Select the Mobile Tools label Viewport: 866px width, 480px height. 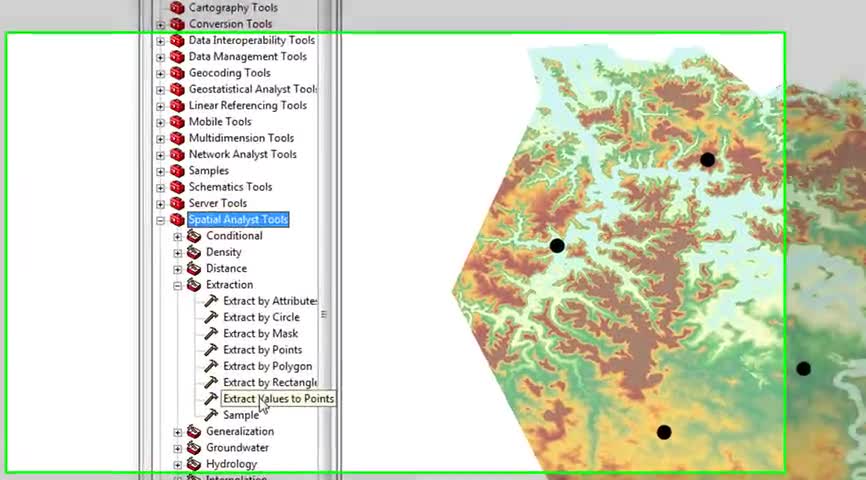click(220, 122)
